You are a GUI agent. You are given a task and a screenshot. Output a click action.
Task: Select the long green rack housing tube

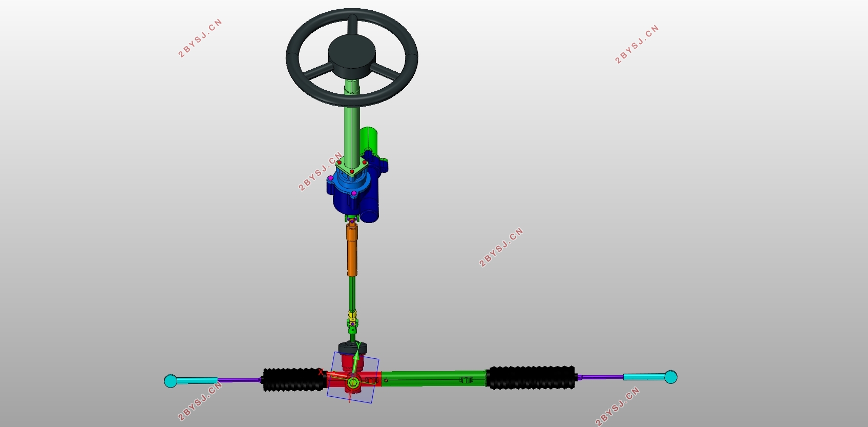tap(433, 378)
